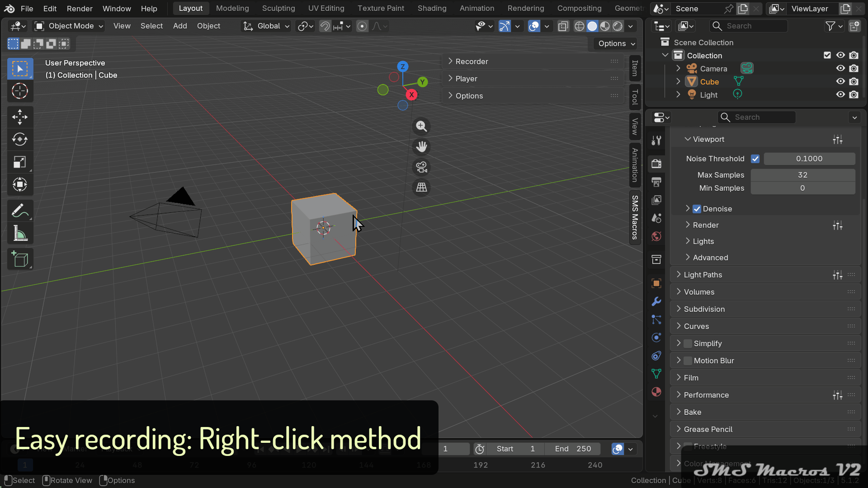Disable the Denoise checkbox
The width and height of the screenshot is (868, 488).
697,209
